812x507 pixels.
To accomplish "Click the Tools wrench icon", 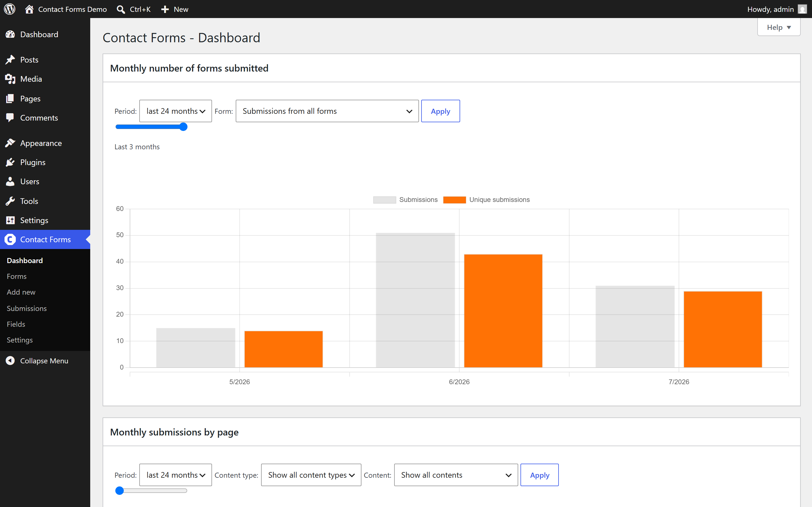I will tap(10, 201).
